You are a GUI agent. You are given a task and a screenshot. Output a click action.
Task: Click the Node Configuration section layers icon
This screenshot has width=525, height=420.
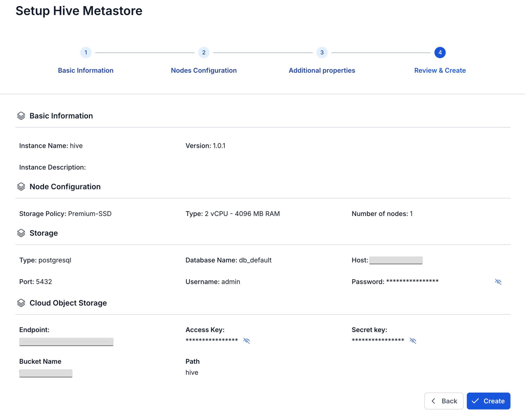click(21, 187)
